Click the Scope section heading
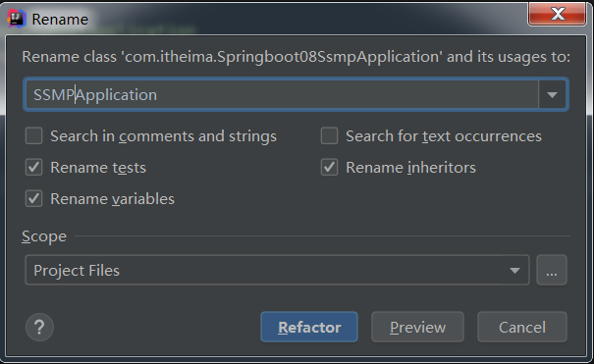This screenshot has height=364, width=594. click(x=44, y=236)
